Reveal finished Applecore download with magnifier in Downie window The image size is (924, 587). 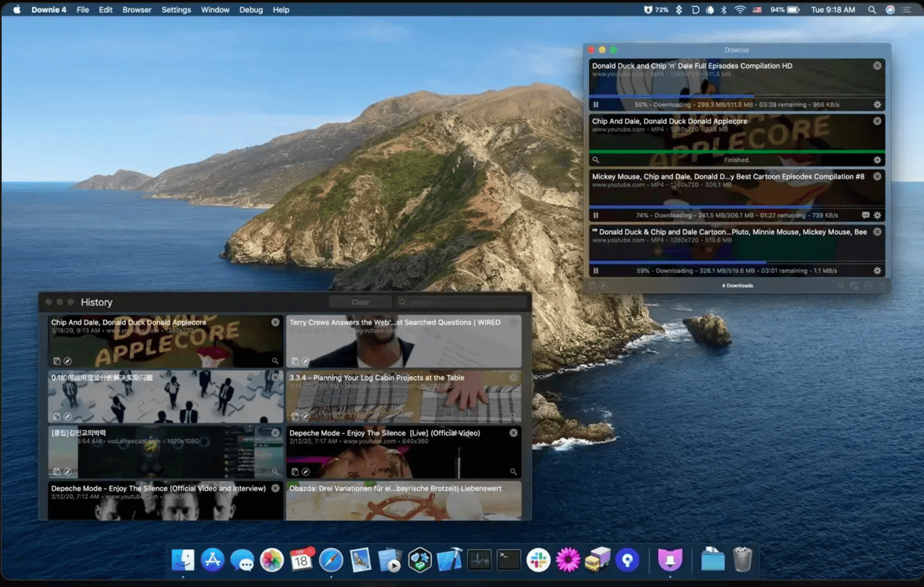point(596,160)
